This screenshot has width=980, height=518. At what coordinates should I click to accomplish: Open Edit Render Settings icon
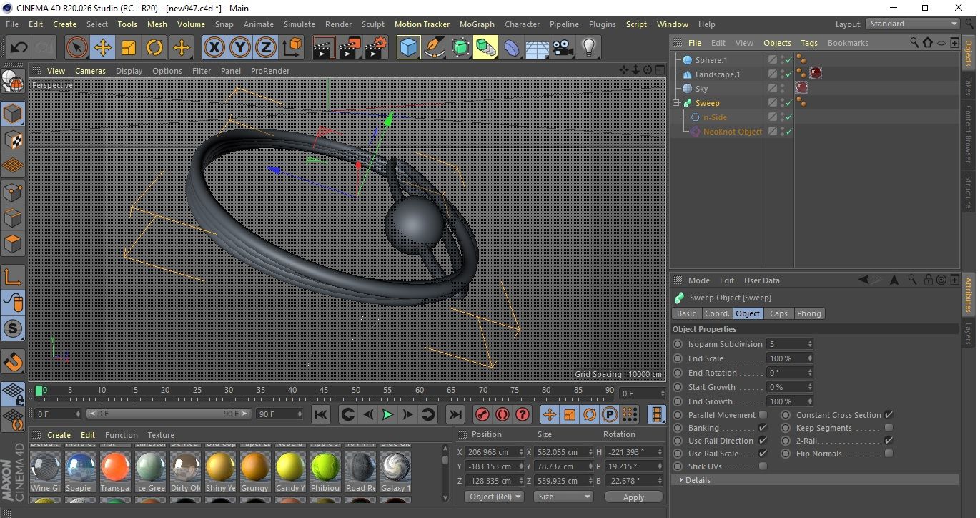point(376,48)
